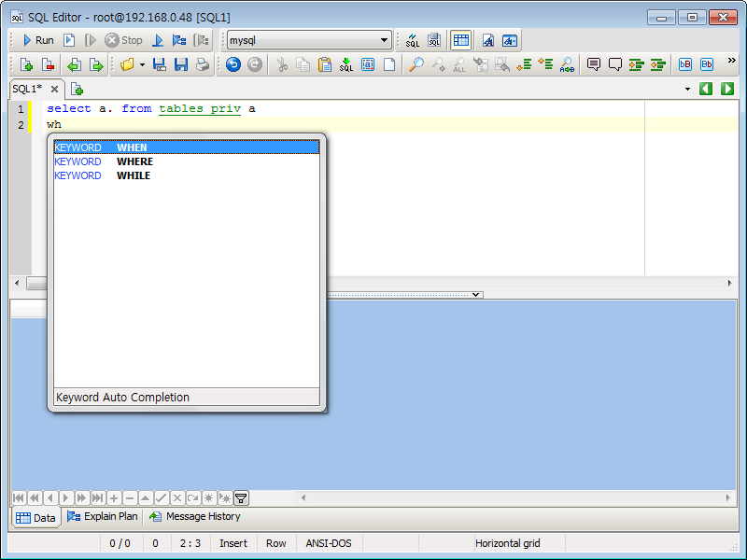Viewport: 747px width, 560px height.
Task: Select WHERE keyword suggestion
Action: (x=186, y=161)
